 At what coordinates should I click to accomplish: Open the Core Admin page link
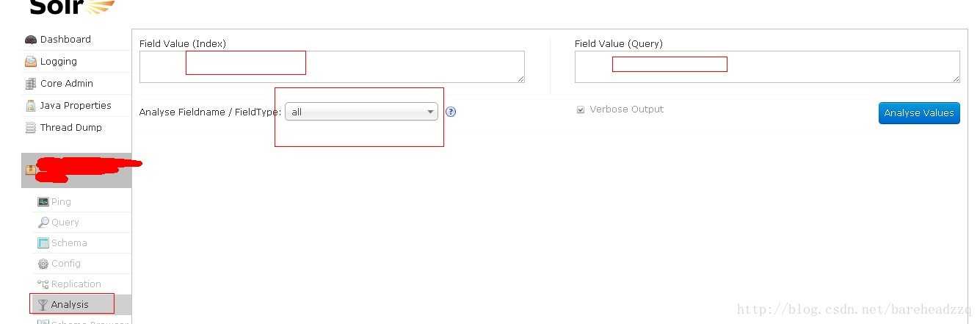(x=66, y=84)
